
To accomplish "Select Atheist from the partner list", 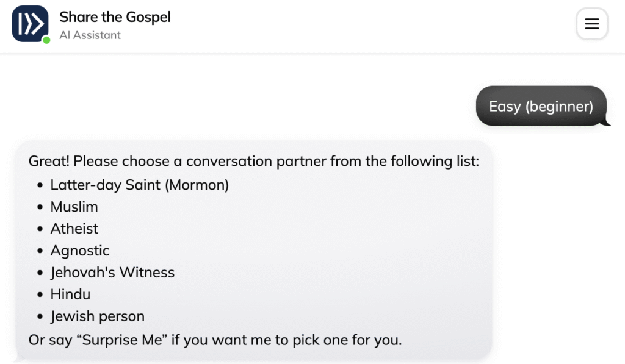I will 74,229.
